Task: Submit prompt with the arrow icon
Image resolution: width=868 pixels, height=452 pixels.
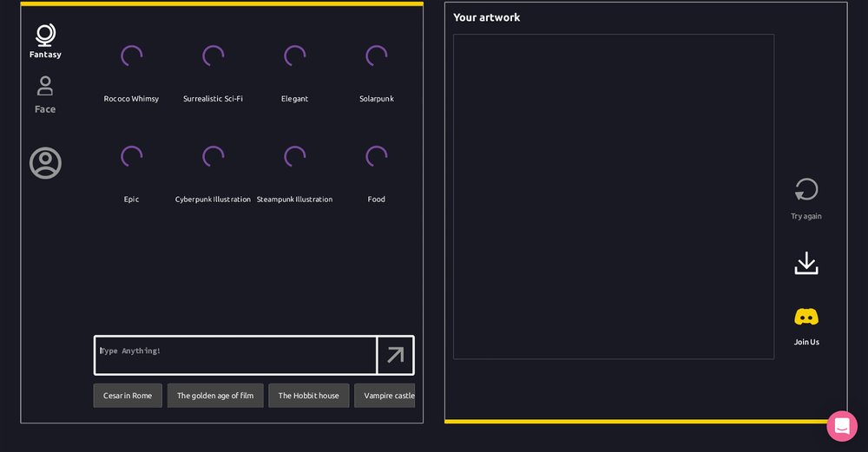Action: tap(395, 355)
